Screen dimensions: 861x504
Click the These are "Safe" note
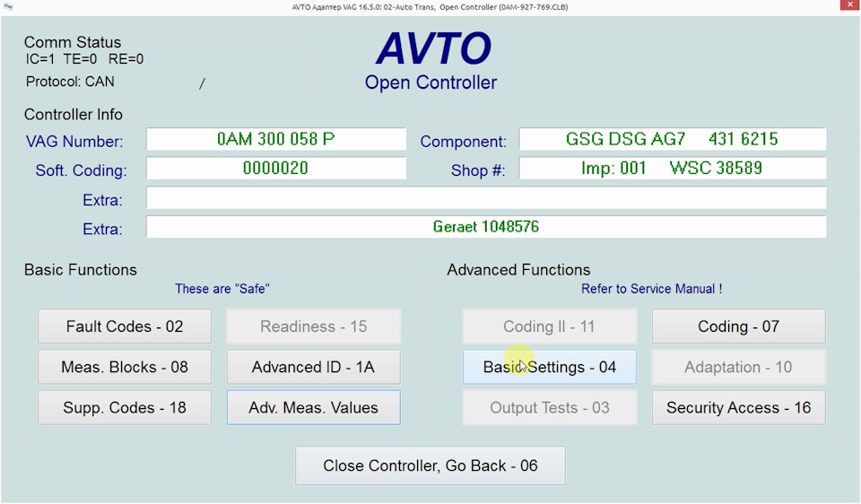[222, 289]
